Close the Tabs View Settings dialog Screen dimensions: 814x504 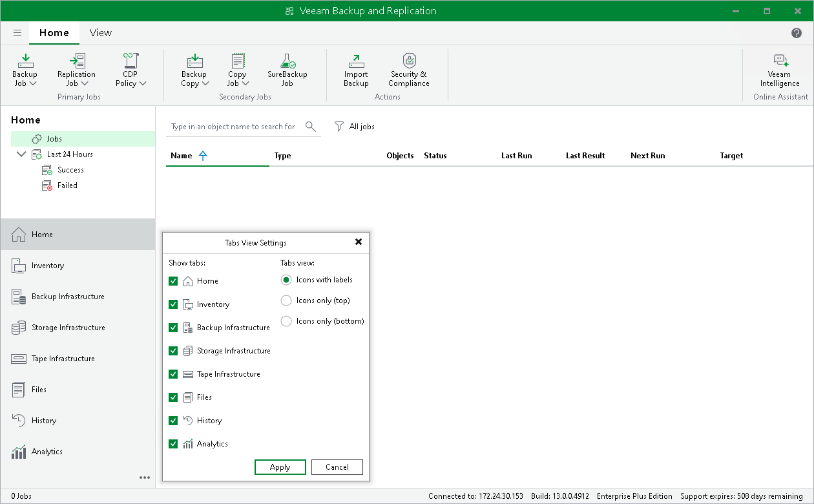359,242
